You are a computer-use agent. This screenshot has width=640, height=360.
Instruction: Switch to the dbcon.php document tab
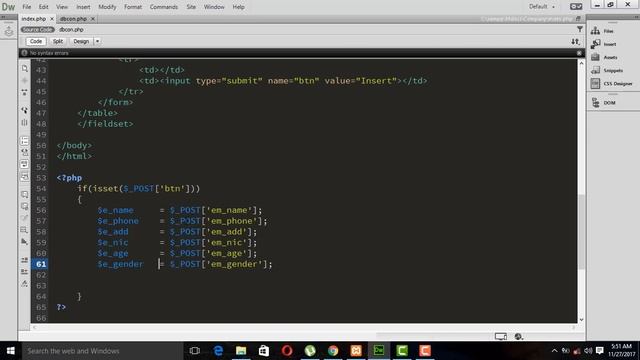[x=73, y=19]
